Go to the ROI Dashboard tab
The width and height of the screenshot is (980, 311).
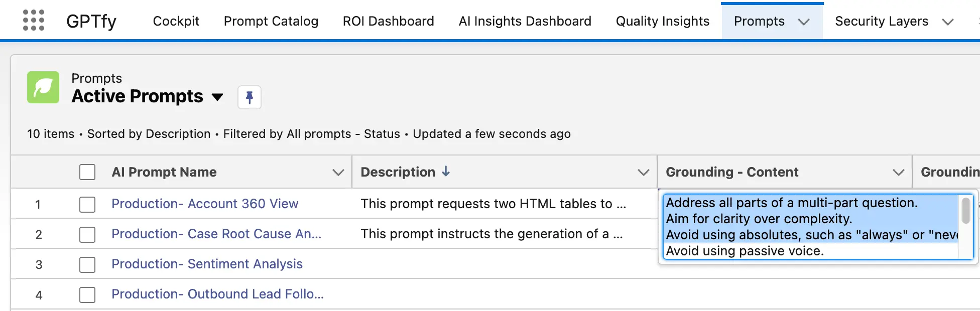pos(388,21)
